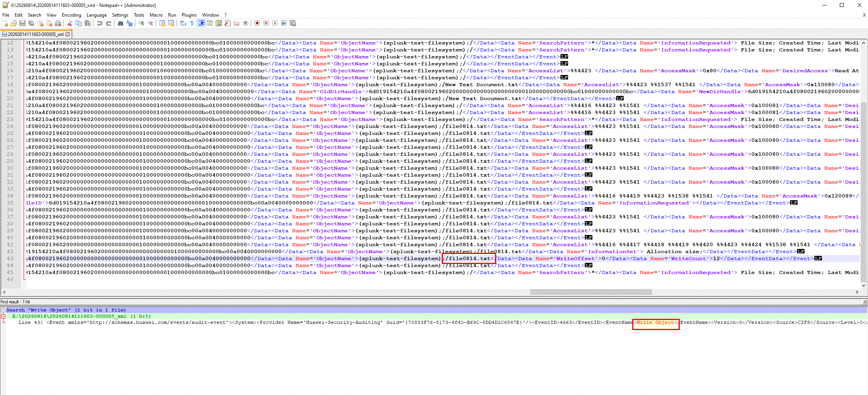Screen dimensions: 868x395
Task: Undo the last action via toolbar
Action: pos(100,23)
